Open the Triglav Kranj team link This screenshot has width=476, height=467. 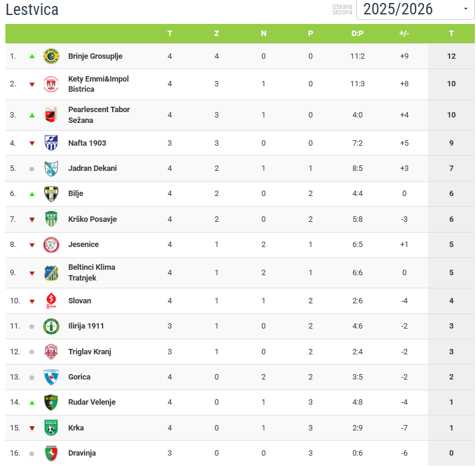click(x=89, y=352)
